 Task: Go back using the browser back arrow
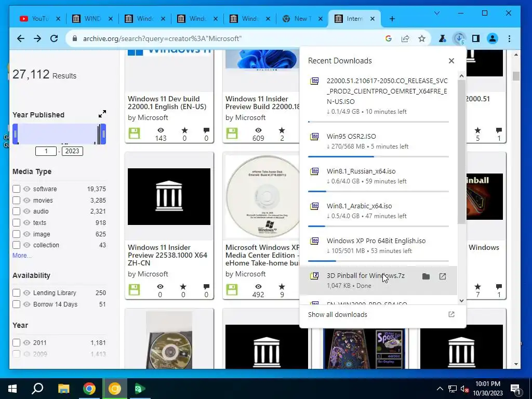[x=21, y=38]
